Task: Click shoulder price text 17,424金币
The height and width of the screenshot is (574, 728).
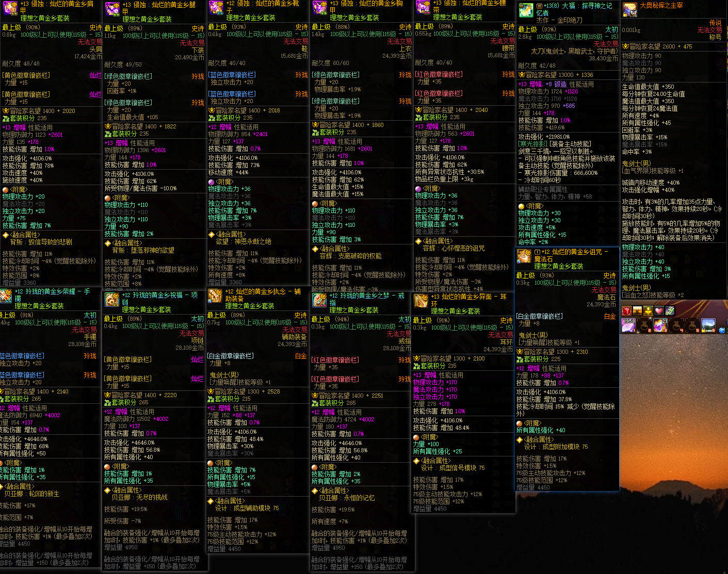Action: pos(88,57)
